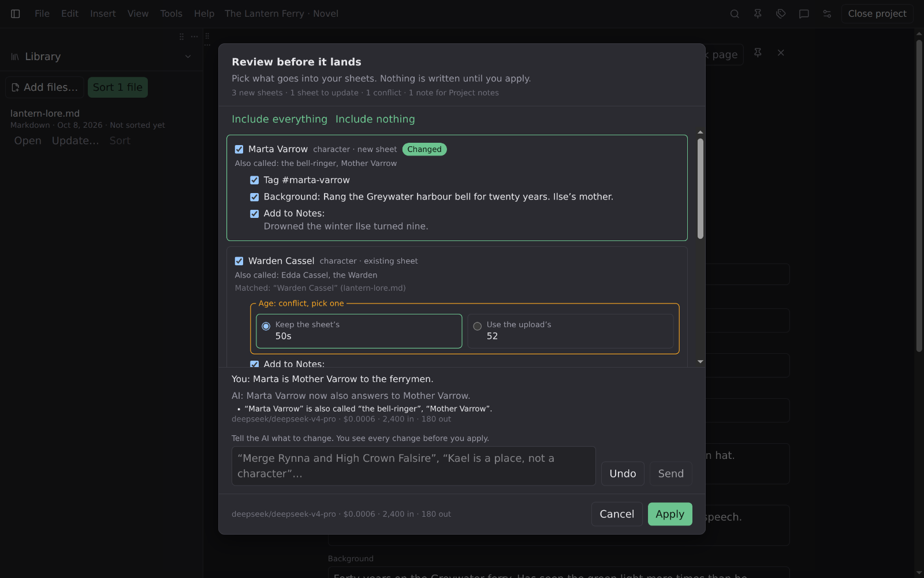The height and width of the screenshot is (578, 924).
Task: Click the Library books icon
Action: pyautogui.click(x=15, y=57)
